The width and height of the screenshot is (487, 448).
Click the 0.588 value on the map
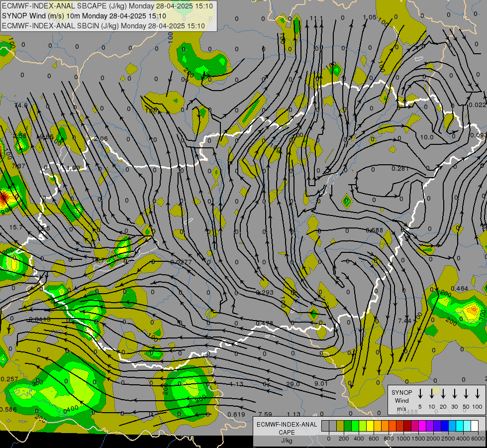coord(374,230)
